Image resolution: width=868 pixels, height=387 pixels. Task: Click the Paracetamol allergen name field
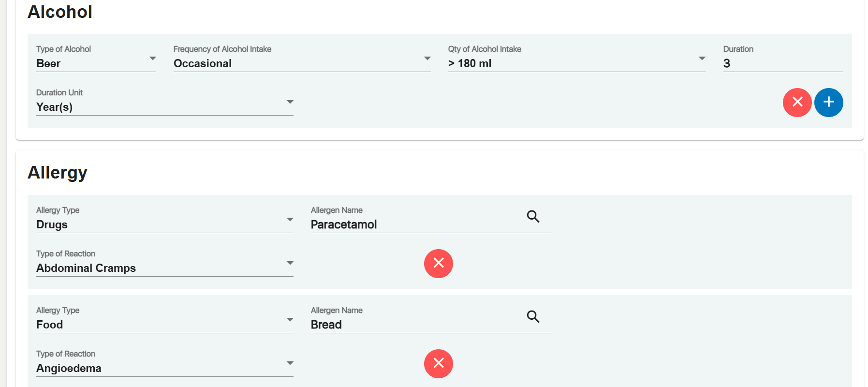[416, 224]
